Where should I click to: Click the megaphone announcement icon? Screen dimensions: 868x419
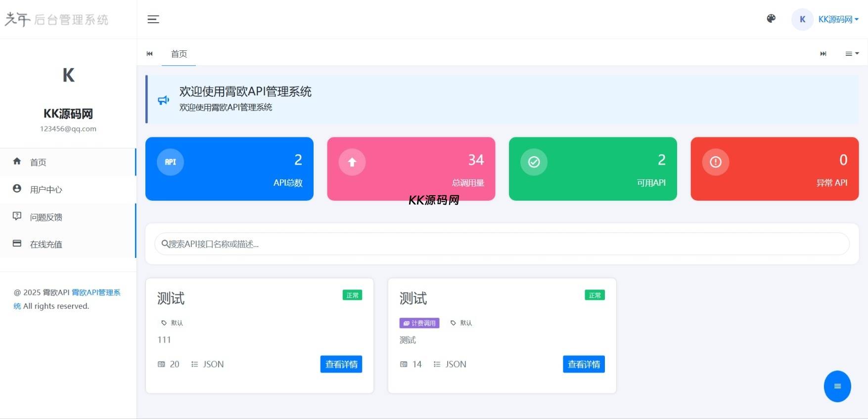coord(163,100)
